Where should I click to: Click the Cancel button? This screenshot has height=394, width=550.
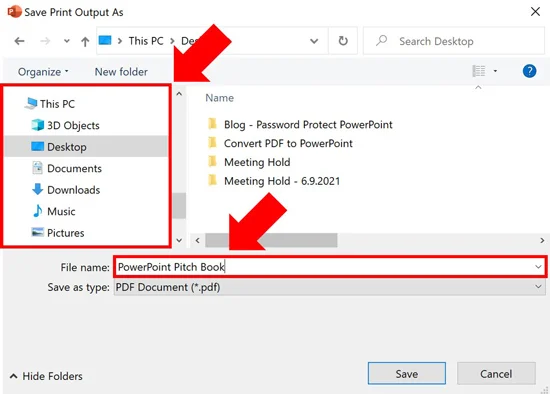496,374
